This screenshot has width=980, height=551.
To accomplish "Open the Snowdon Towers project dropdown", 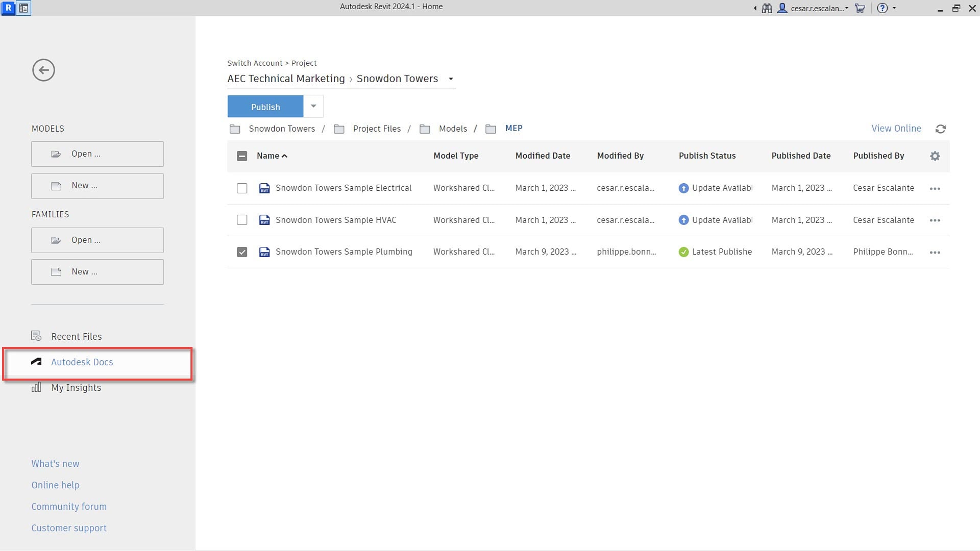I will (451, 79).
